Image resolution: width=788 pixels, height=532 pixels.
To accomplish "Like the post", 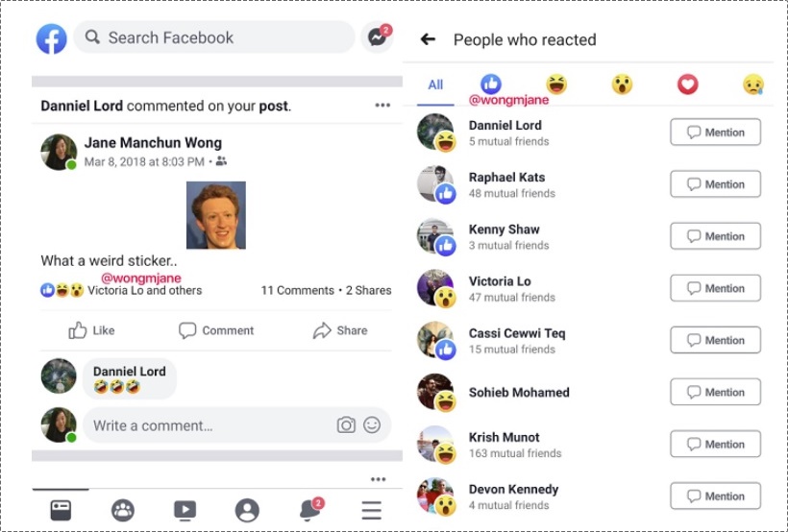I will [91, 330].
